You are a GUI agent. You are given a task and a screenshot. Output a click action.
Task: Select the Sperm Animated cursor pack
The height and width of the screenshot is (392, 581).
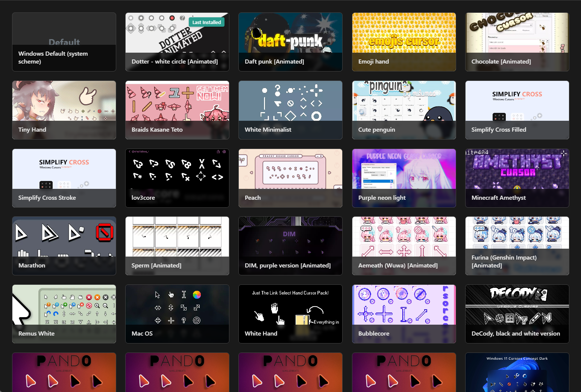tap(177, 246)
